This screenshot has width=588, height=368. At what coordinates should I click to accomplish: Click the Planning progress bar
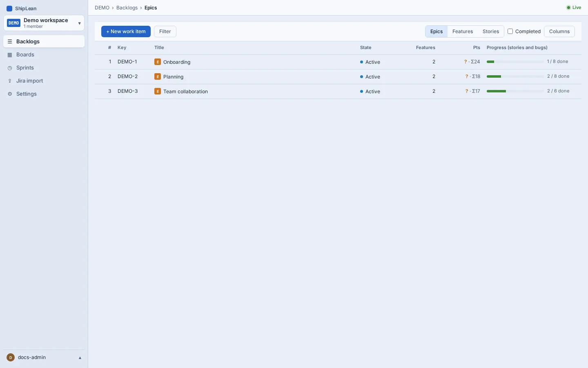pyautogui.click(x=515, y=76)
